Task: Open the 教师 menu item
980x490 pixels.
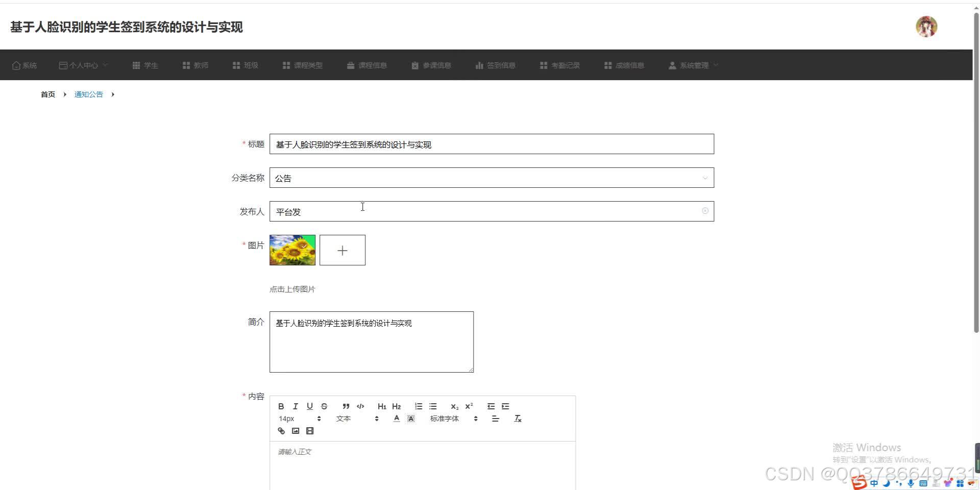Action: (x=195, y=65)
